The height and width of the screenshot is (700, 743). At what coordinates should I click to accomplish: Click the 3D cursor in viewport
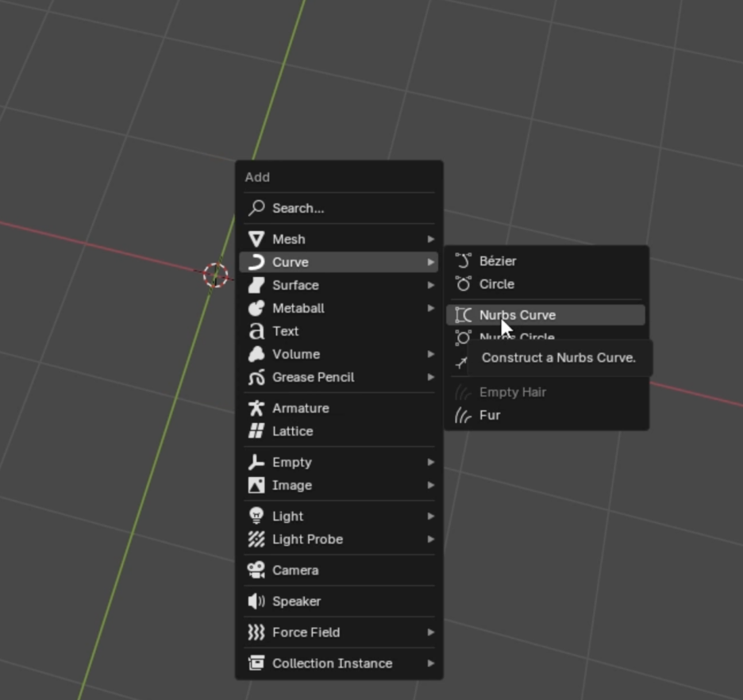216,275
